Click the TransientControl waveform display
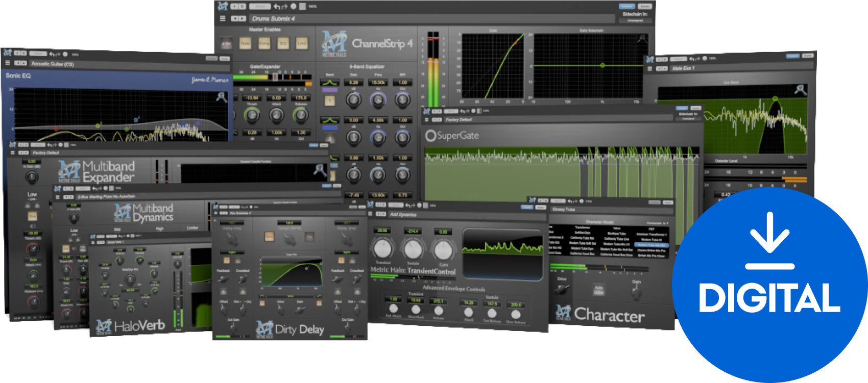 point(502,254)
